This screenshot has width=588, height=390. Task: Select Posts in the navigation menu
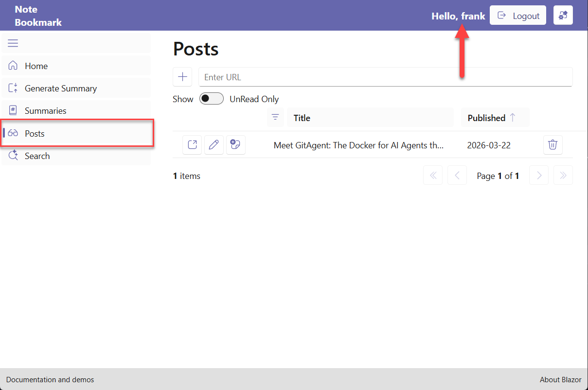(x=35, y=134)
